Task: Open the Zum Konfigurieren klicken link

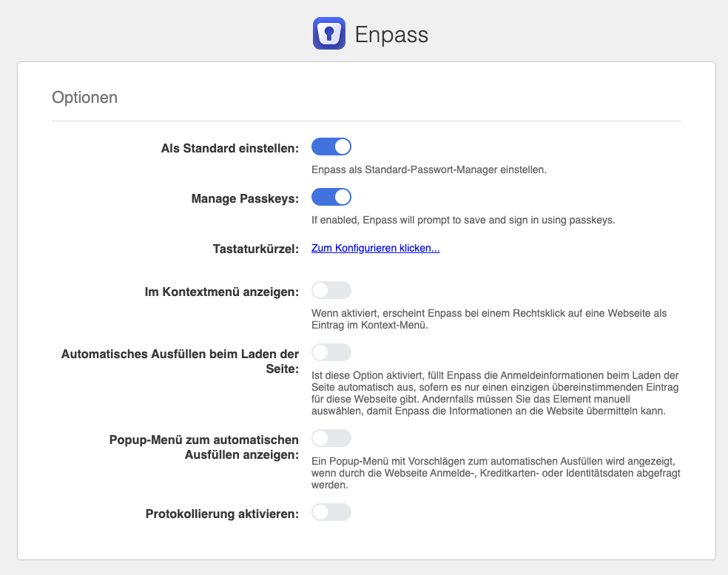Action: click(x=375, y=249)
